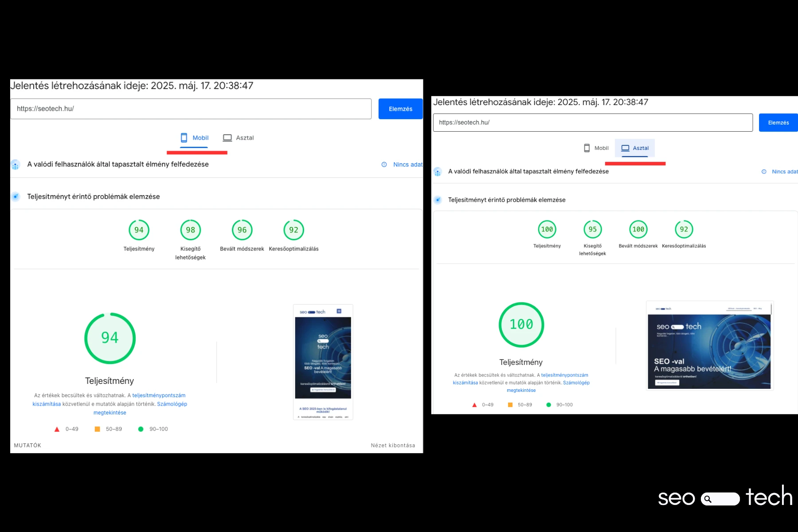
Task: Expand metrics via Nézet kibontása
Action: [x=393, y=446]
